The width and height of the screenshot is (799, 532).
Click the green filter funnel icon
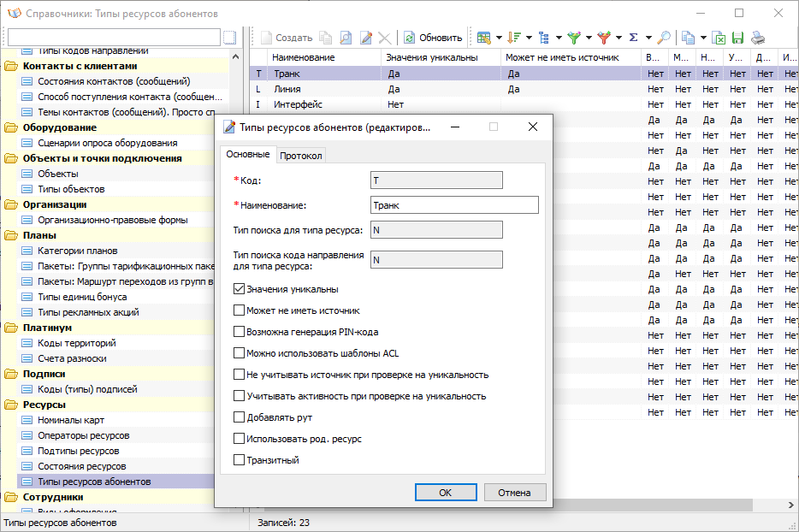pos(574,38)
